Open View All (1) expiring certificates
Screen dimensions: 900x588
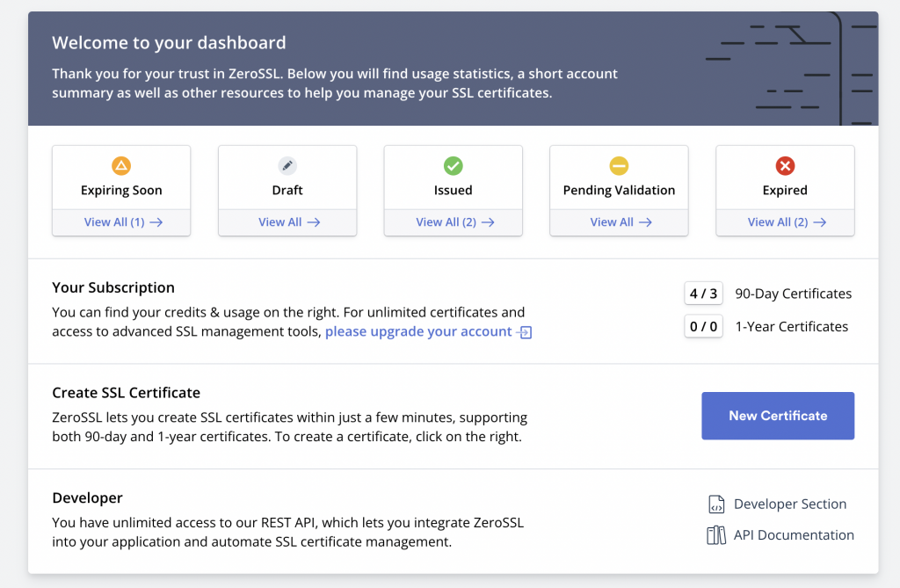[123, 222]
